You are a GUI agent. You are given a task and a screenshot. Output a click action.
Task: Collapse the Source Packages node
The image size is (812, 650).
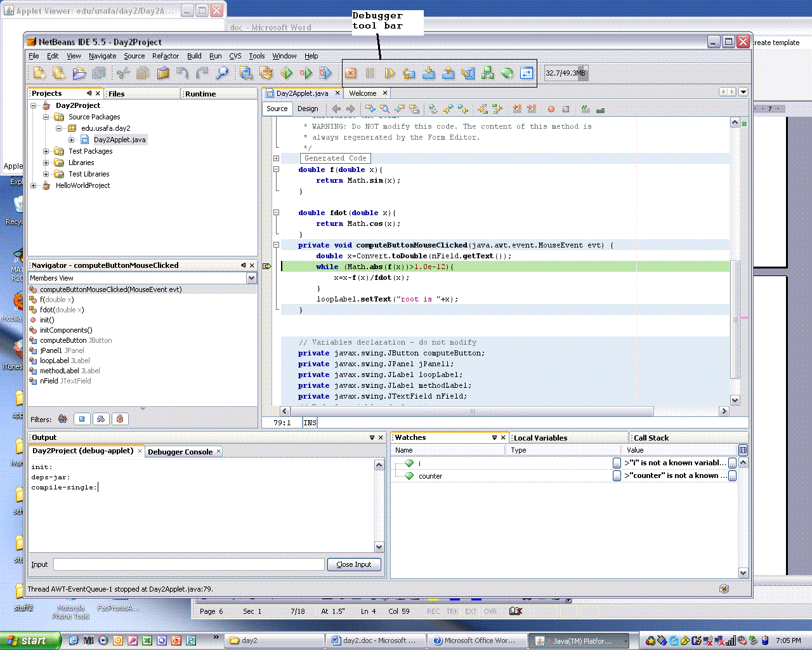tap(46, 117)
